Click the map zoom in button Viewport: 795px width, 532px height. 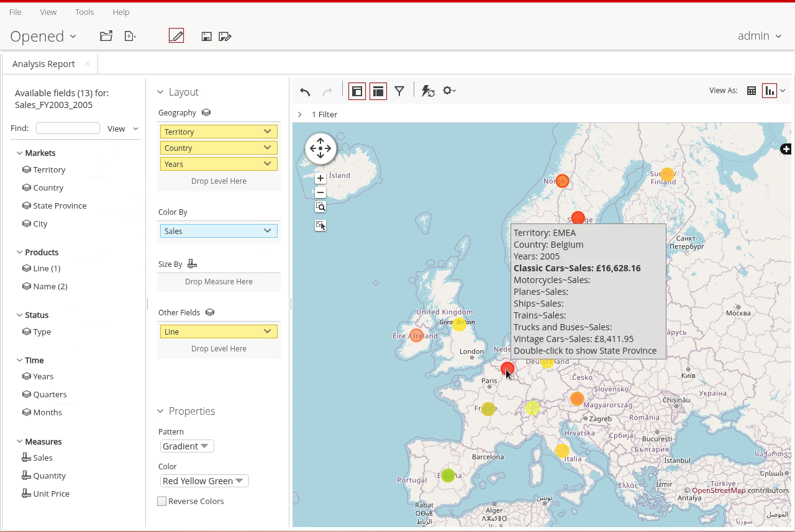pyautogui.click(x=320, y=178)
